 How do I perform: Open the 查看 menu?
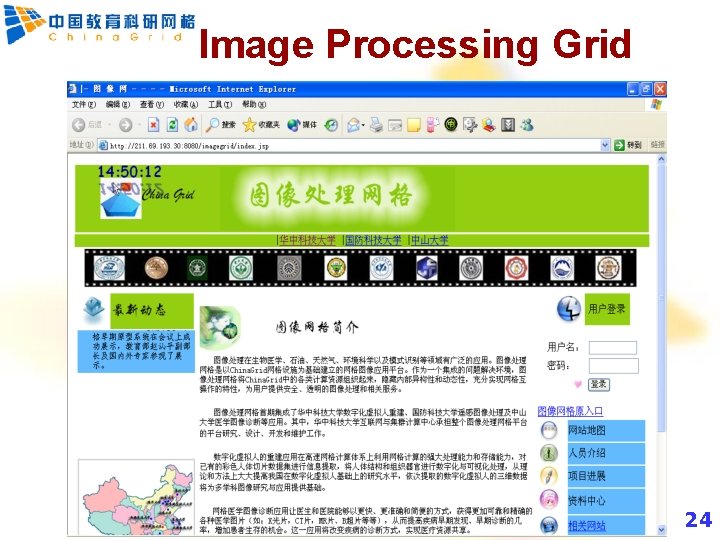click(152, 105)
